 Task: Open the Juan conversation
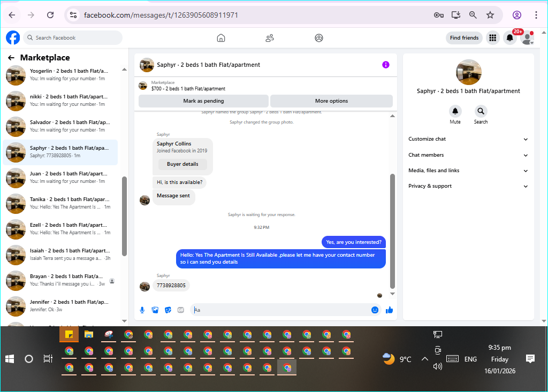[60, 178]
